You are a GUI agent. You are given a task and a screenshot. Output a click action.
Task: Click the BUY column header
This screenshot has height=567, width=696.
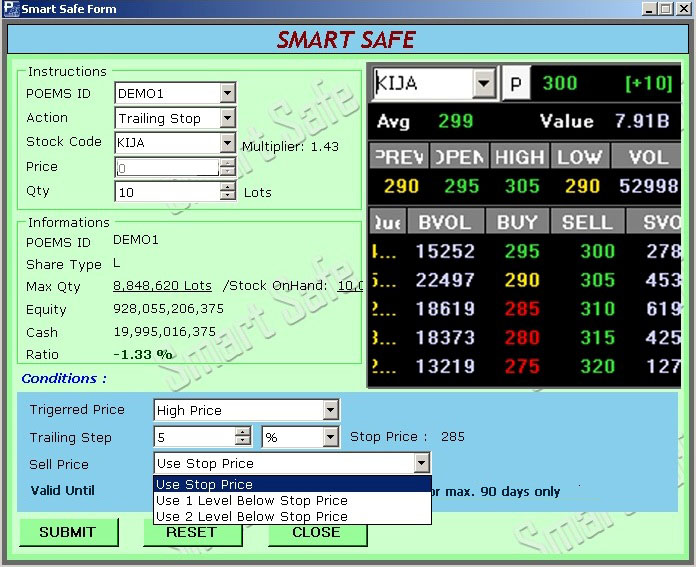pos(517,222)
